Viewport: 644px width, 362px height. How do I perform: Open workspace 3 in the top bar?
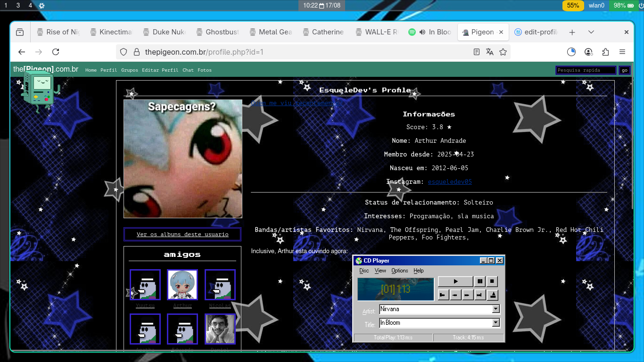tap(18, 5)
